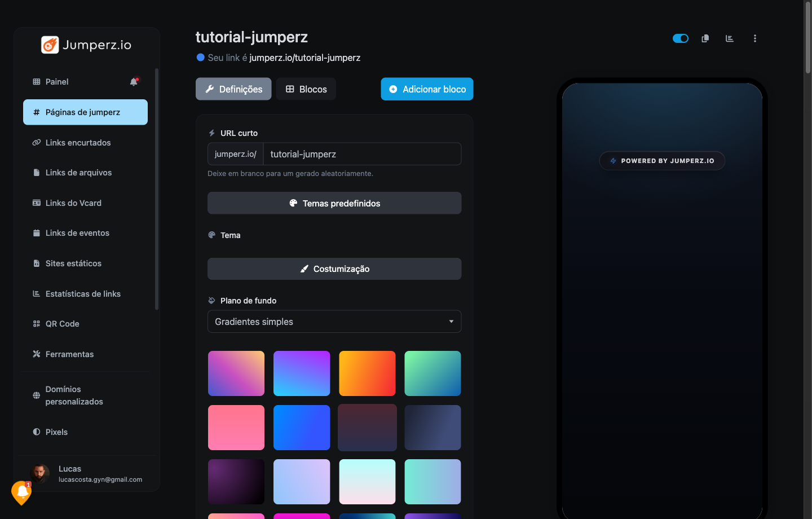Open Pixels section
The image size is (812, 519).
(x=85, y=432)
